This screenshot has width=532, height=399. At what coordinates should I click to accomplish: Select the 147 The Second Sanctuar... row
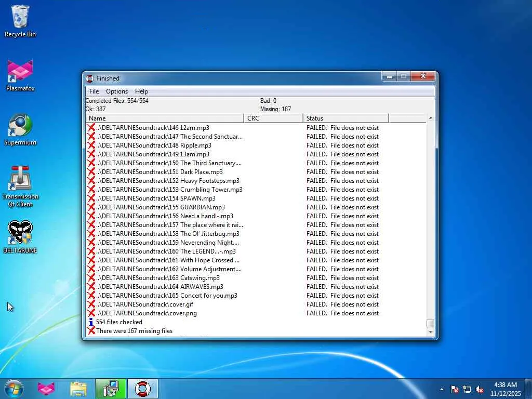click(x=256, y=137)
